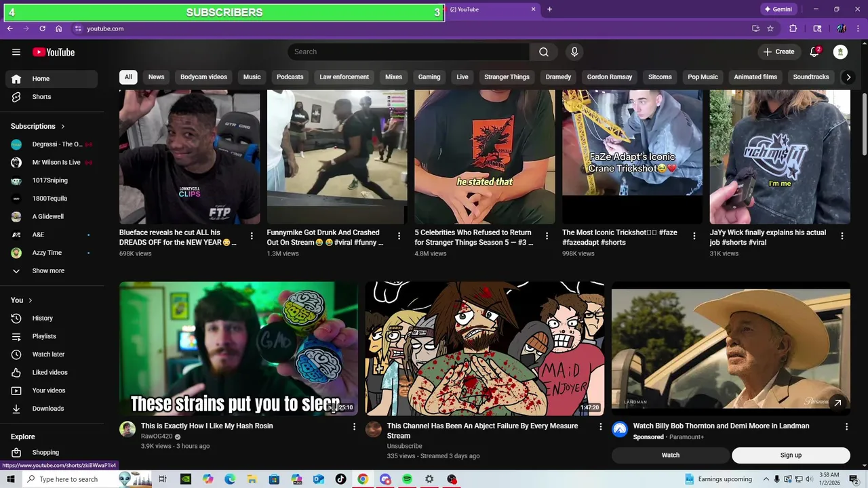Select the All filter chip
Viewport: 868px width, 488px height.
128,77
